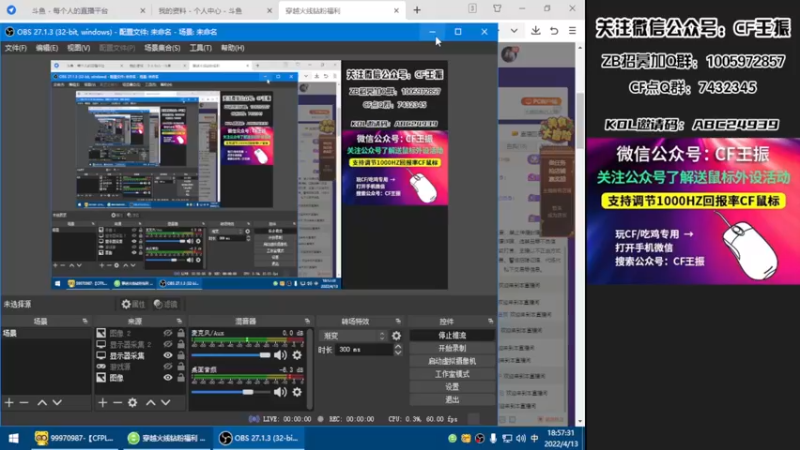Pop out the 来源 dock panel
The image size is (800, 450).
click(179, 321)
